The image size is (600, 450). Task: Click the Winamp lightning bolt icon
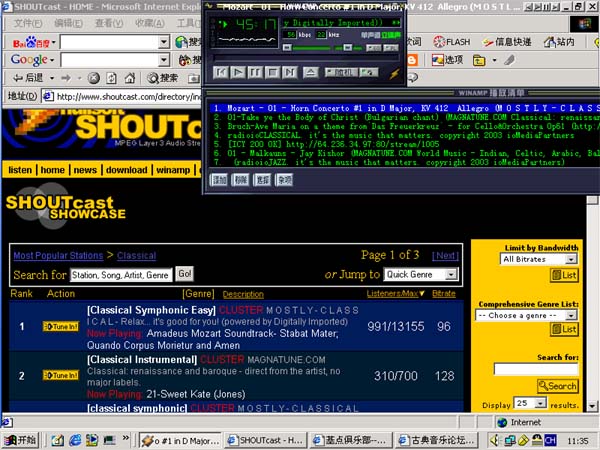pyautogui.click(x=395, y=73)
